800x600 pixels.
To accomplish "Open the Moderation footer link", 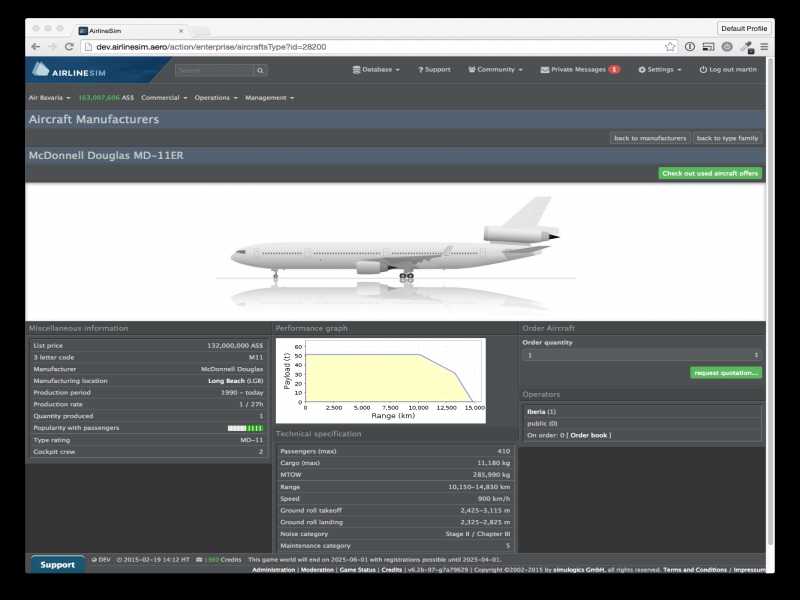I will tap(317, 570).
